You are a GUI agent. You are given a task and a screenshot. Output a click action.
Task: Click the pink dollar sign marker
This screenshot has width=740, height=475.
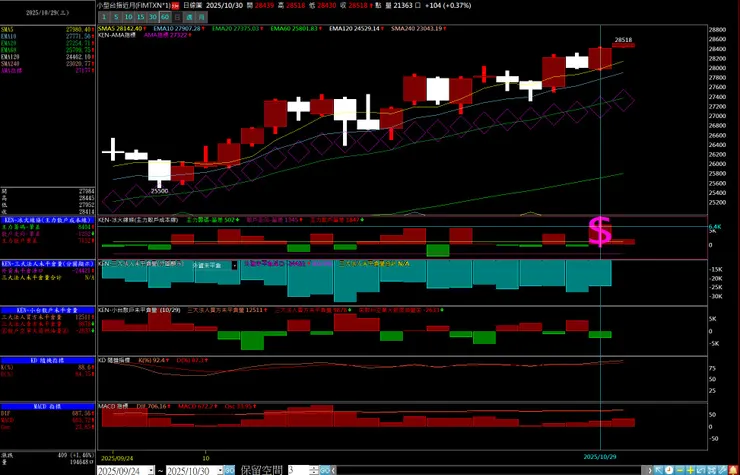pyautogui.click(x=600, y=232)
